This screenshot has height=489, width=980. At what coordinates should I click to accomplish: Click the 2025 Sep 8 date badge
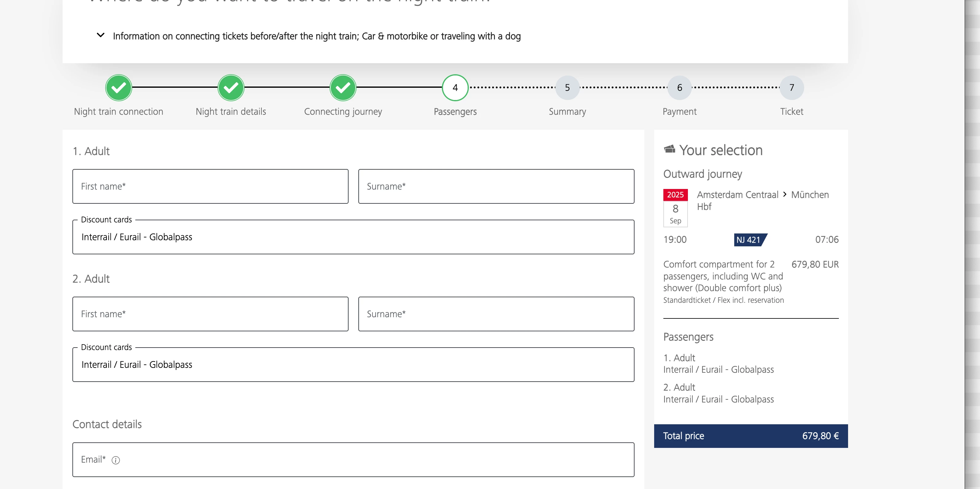675,208
